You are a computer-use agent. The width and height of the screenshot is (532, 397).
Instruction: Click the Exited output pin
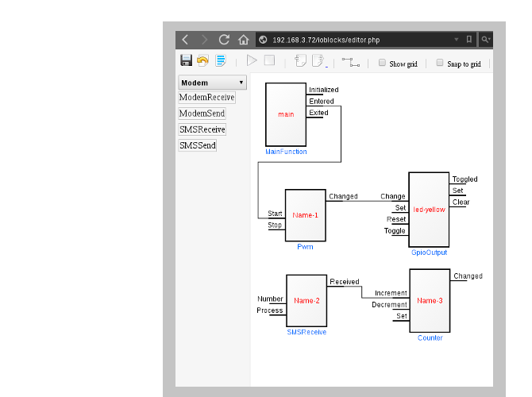318,113
